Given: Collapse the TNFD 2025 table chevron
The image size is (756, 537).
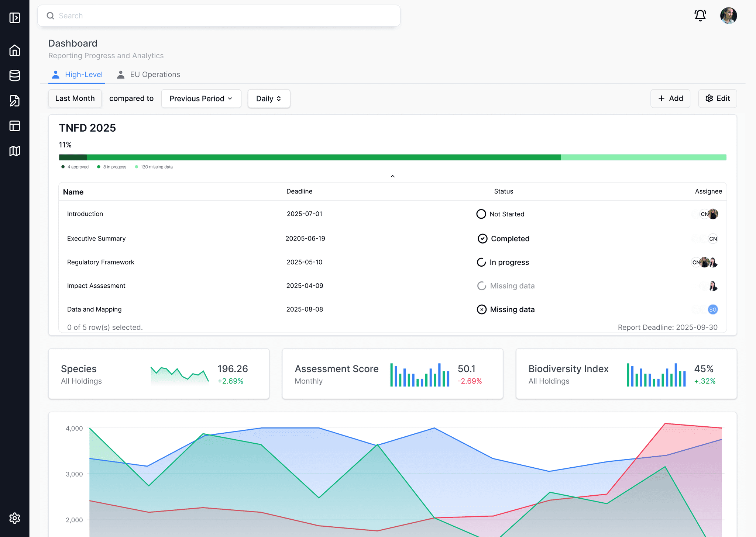Looking at the screenshot, I should (x=392, y=176).
